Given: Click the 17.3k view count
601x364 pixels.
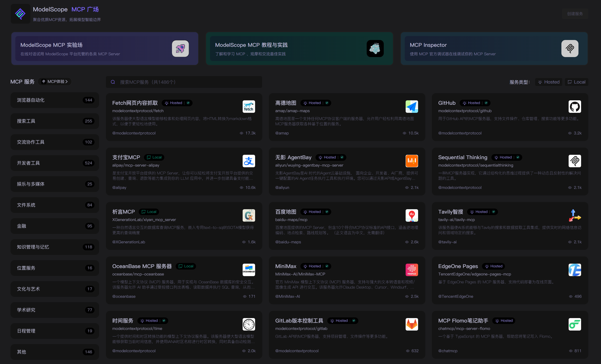Looking at the screenshot, I should coord(250,133).
